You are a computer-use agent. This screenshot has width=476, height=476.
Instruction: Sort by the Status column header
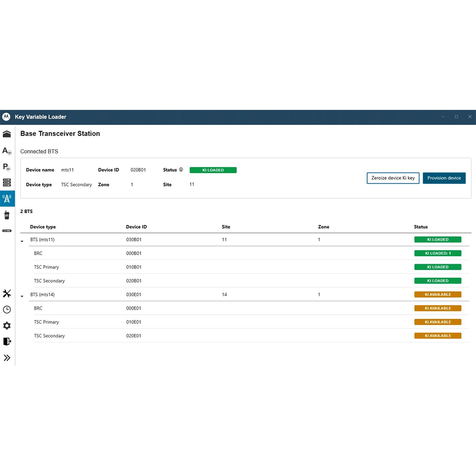[x=421, y=227]
